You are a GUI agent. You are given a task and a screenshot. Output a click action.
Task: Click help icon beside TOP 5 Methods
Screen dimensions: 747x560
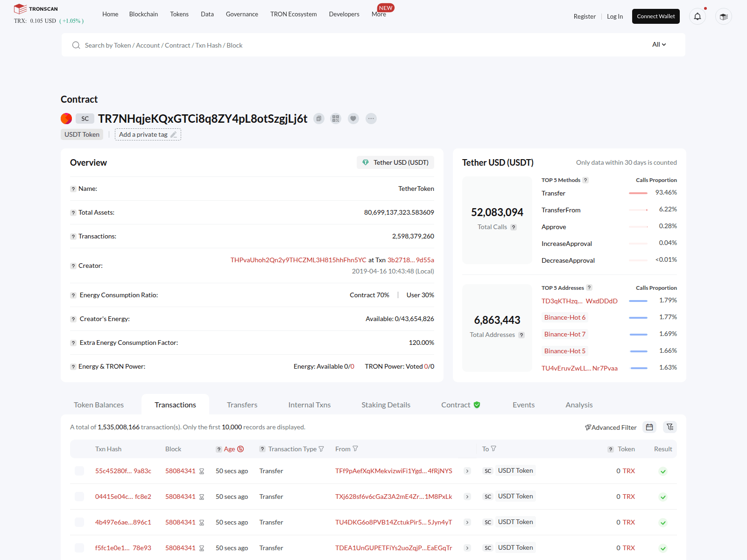(585, 180)
